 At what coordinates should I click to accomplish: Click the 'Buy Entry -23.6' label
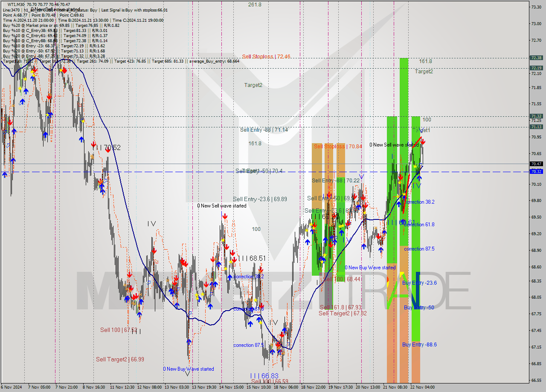(419, 283)
